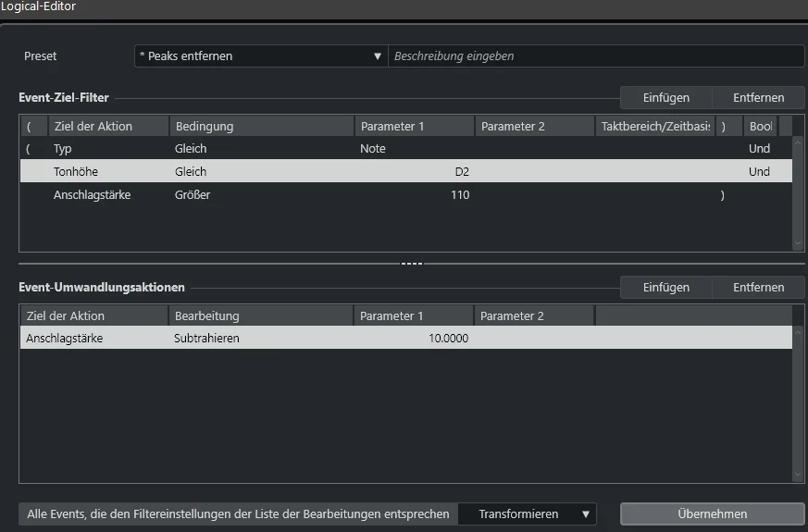Click the section divider handle between lists
Viewport: 808px width, 532px height.
pyautogui.click(x=412, y=264)
